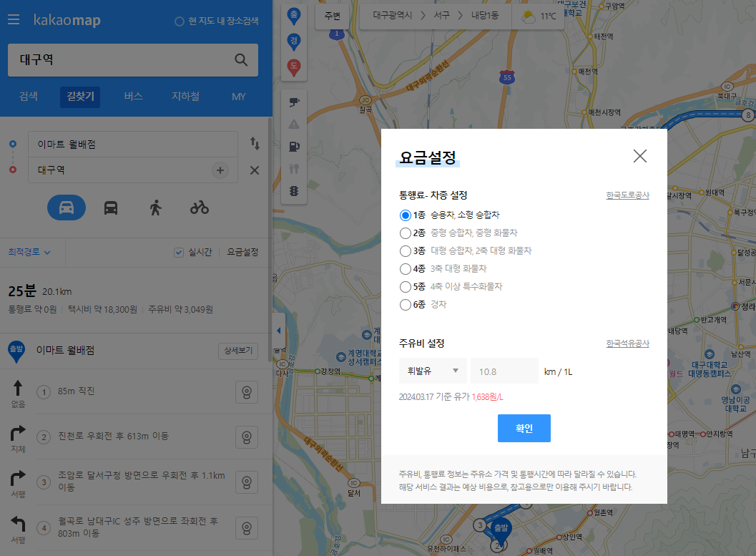Toggle traffic light layer
This screenshot has width=756, height=556.
point(294,191)
